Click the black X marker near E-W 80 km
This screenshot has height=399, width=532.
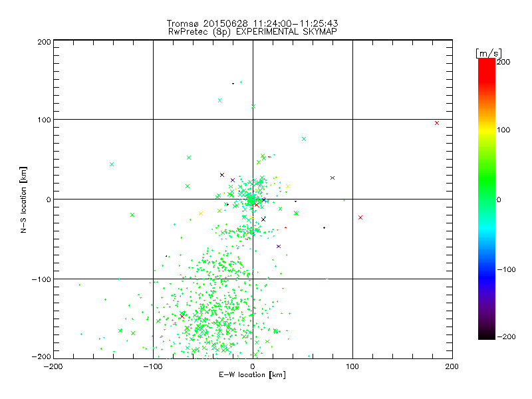pos(332,178)
